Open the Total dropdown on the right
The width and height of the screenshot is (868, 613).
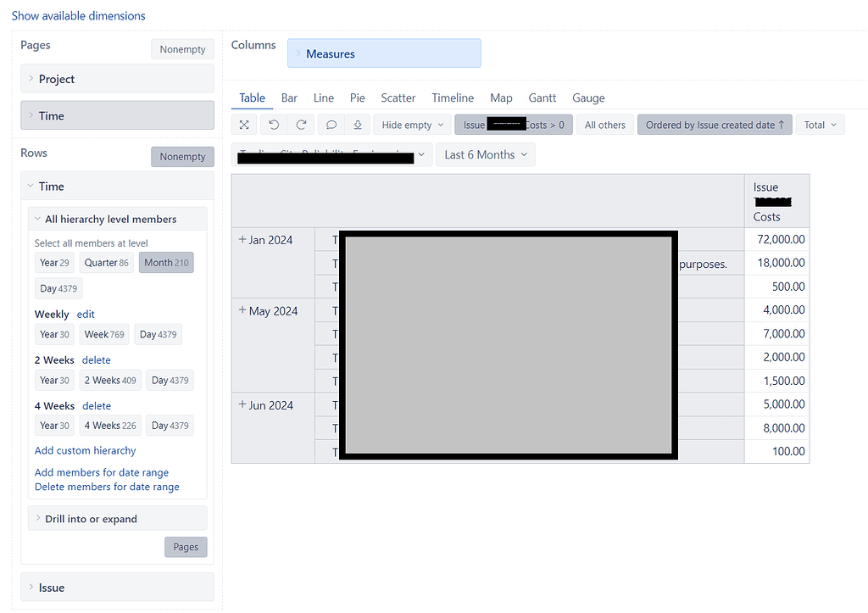pyautogui.click(x=819, y=124)
